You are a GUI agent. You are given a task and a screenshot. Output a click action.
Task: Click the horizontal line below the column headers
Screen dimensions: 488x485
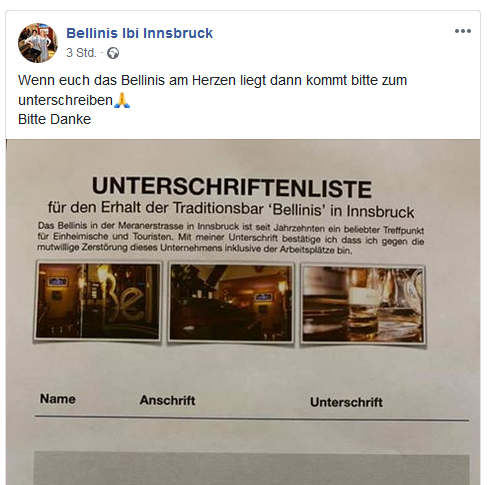tap(252, 418)
